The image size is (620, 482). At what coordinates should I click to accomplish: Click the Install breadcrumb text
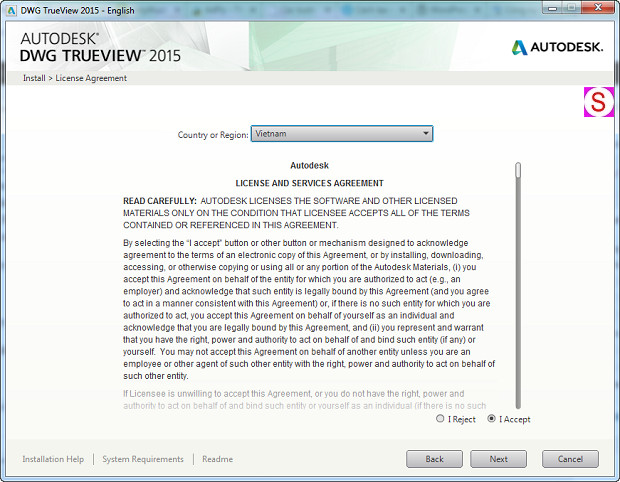click(x=34, y=78)
